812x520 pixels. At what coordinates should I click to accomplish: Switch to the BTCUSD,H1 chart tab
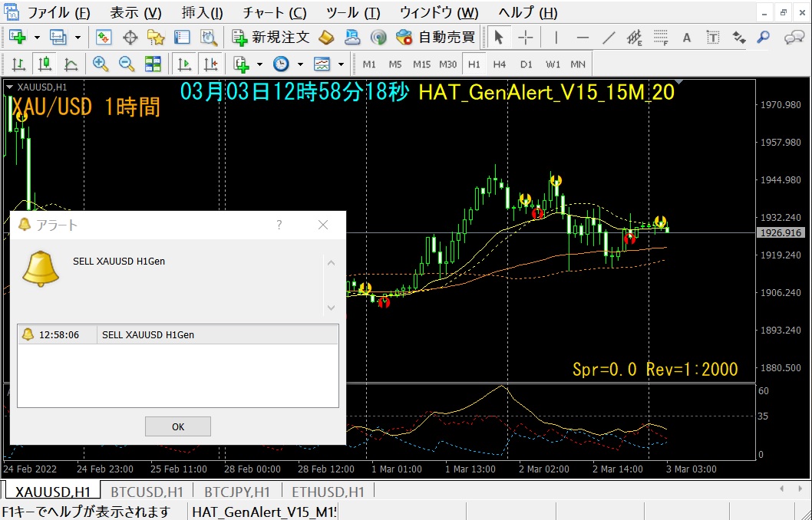[147, 492]
